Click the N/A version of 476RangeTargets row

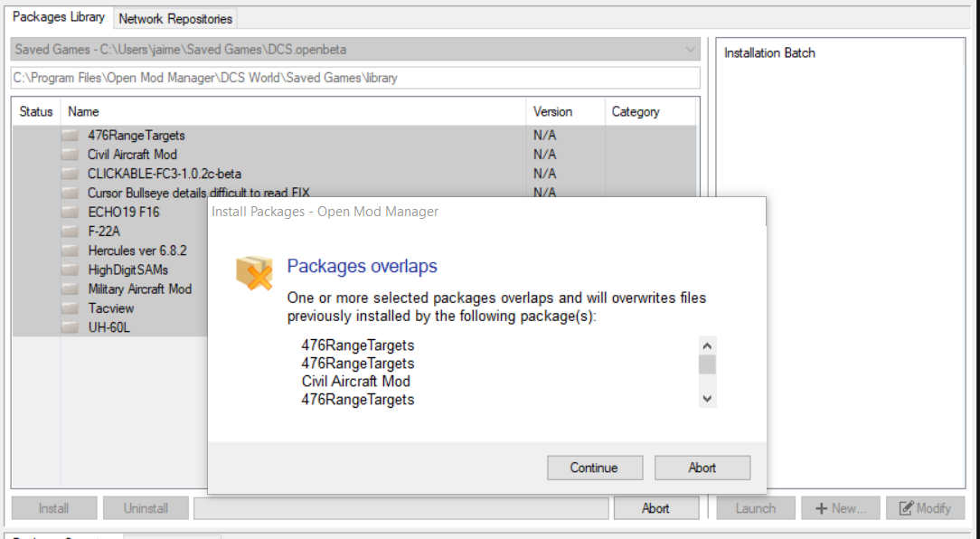pos(544,135)
